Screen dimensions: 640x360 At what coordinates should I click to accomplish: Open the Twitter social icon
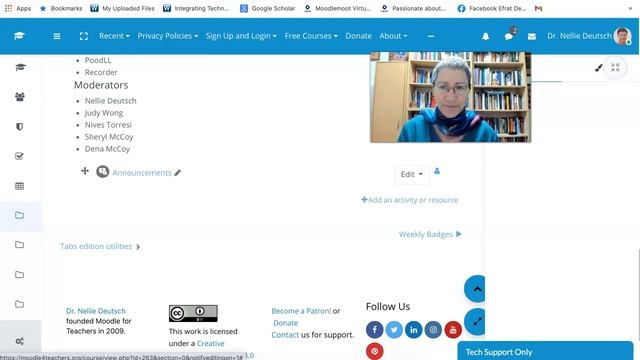(x=394, y=329)
